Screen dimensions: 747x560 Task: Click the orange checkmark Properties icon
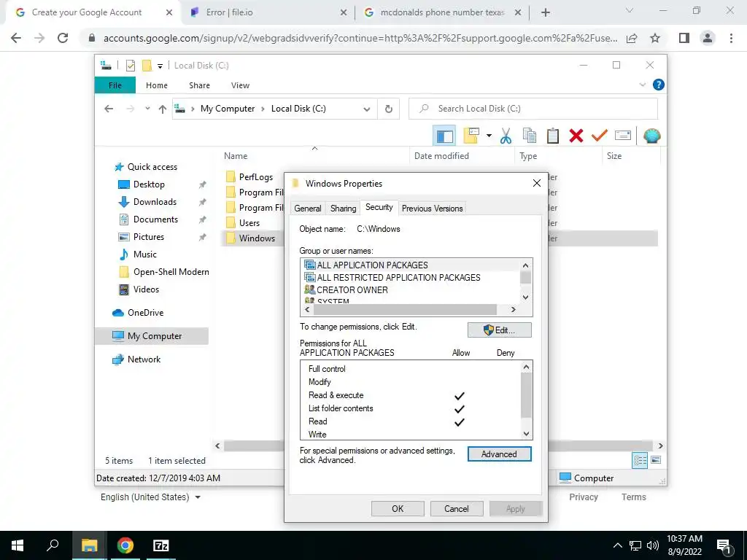[x=600, y=136]
